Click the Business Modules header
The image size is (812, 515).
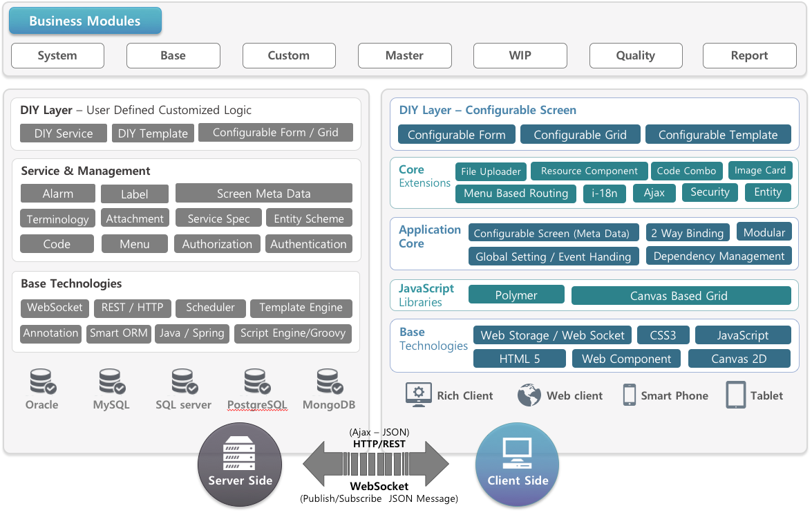(85, 21)
